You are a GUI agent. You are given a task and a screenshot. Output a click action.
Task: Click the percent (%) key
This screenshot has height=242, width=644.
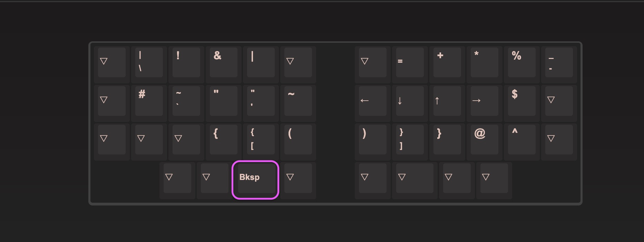coord(521,62)
